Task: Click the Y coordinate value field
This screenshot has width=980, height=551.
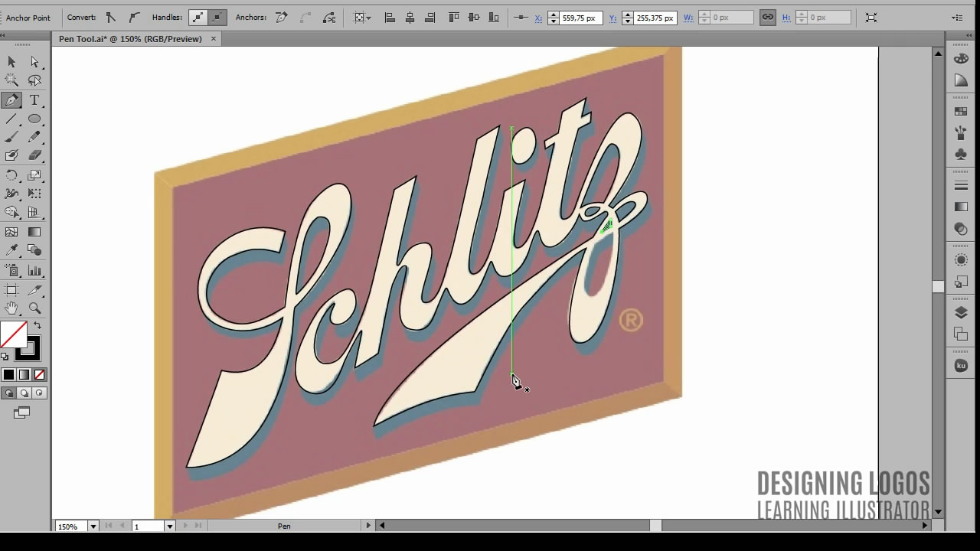Action: pyautogui.click(x=654, y=18)
